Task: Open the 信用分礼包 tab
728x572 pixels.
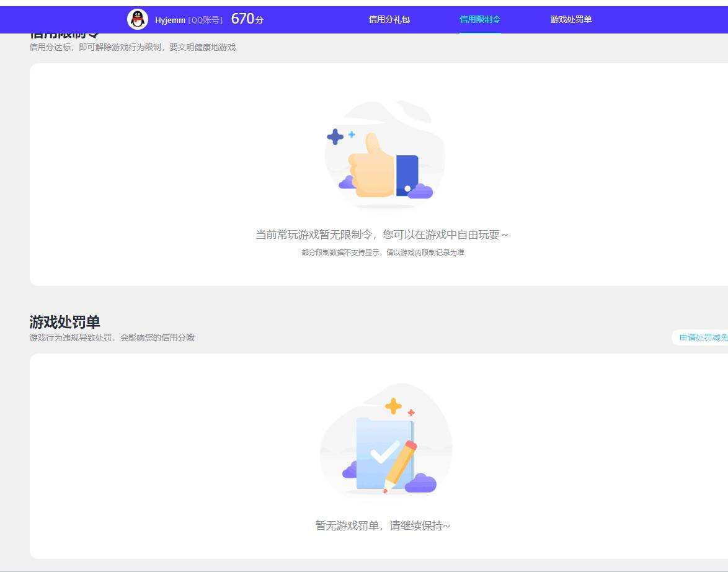Action: (x=389, y=19)
